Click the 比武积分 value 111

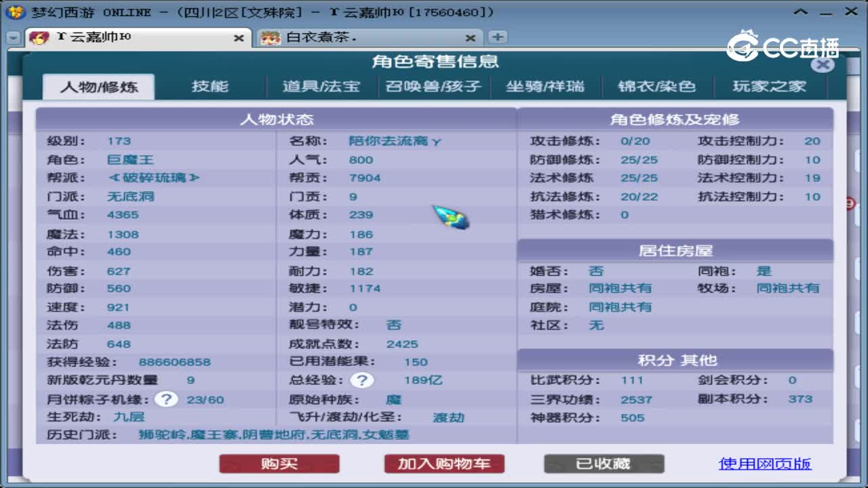pyautogui.click(x=632, y=380)
